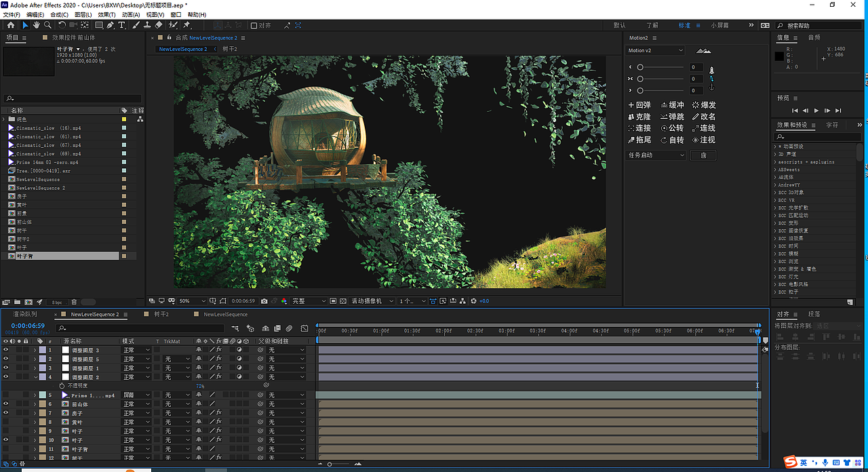
Task: Expand layer 1 调整图层 3 properties
Action: (35, 350)
